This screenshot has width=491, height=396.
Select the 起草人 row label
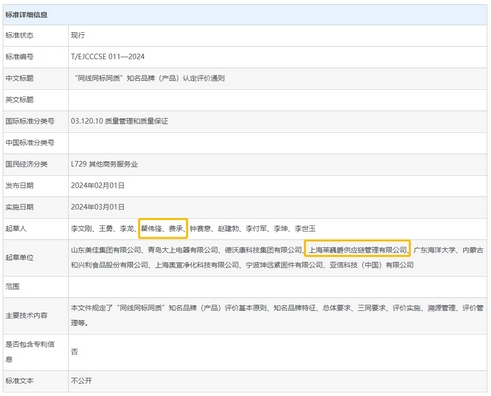(x=16, y=229)
